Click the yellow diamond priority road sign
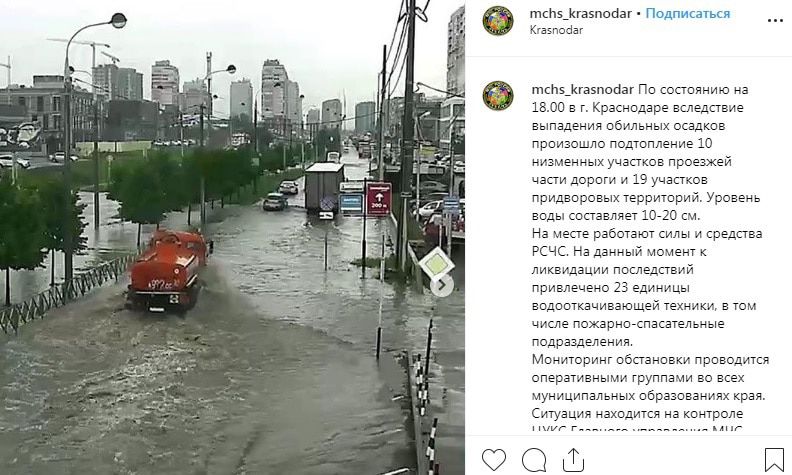The image size is (792, 475). coord(436,264)
